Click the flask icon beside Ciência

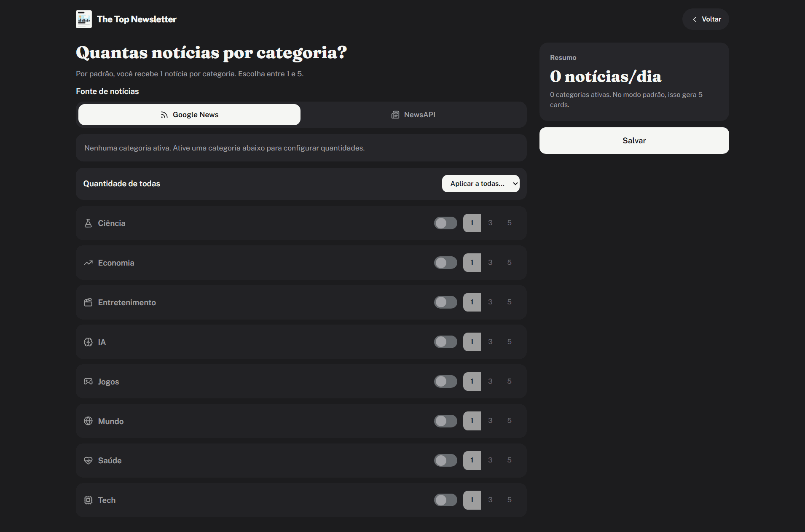88,223
